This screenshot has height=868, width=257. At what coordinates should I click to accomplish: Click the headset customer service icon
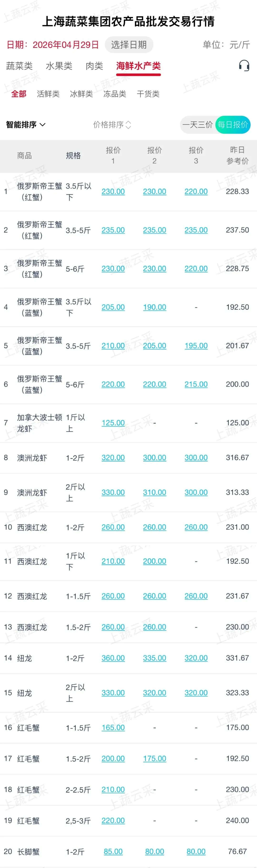point(244,66)
